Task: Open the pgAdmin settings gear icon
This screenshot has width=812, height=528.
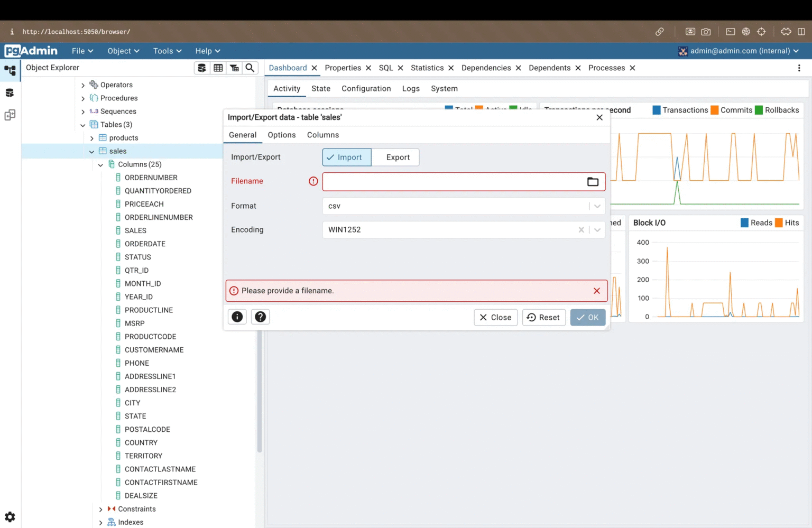Action: coord(10,517)
